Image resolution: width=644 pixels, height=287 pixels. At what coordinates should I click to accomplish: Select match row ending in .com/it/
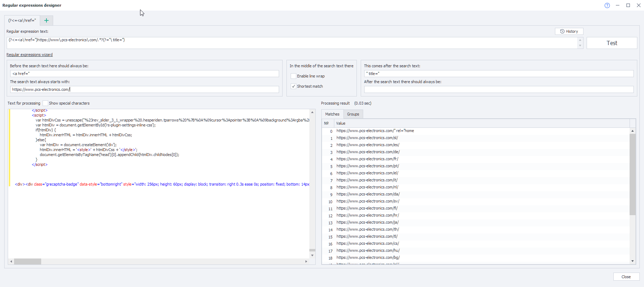click(x=475, y=180)
